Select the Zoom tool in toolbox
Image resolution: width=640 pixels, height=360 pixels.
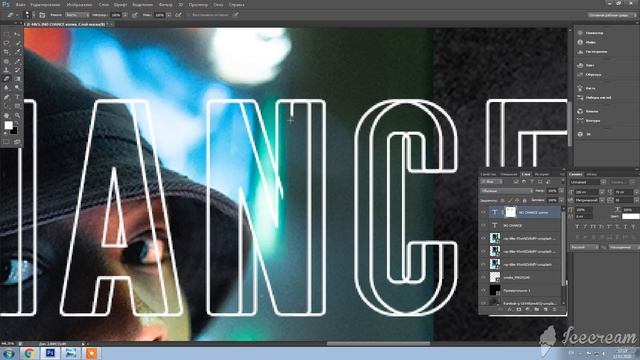[x=17, y=116]
